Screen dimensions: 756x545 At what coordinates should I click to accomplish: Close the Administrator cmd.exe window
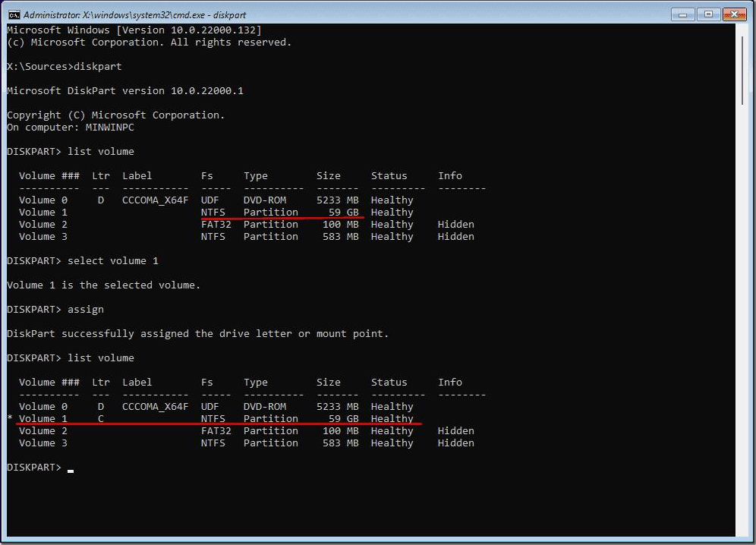[736, 14]
